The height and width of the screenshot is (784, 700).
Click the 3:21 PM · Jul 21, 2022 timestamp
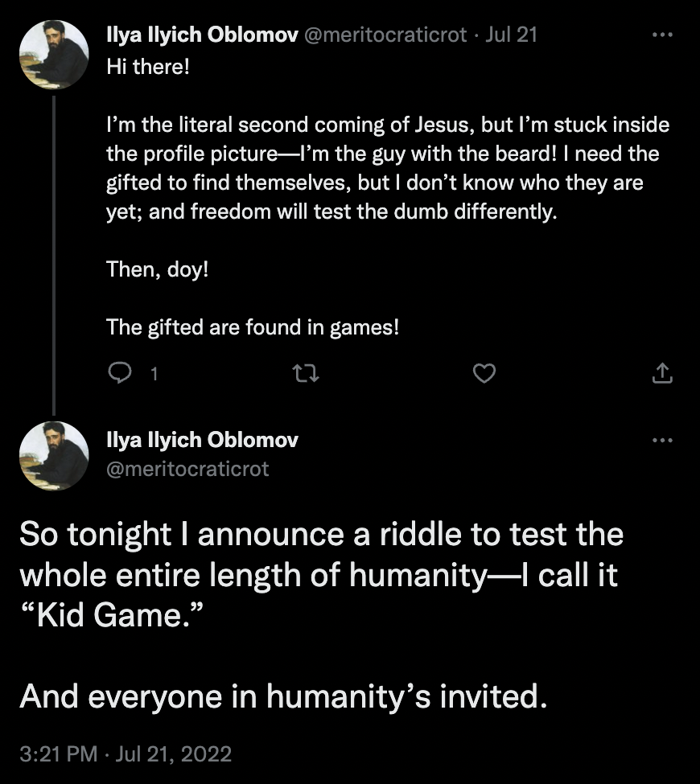126,753
